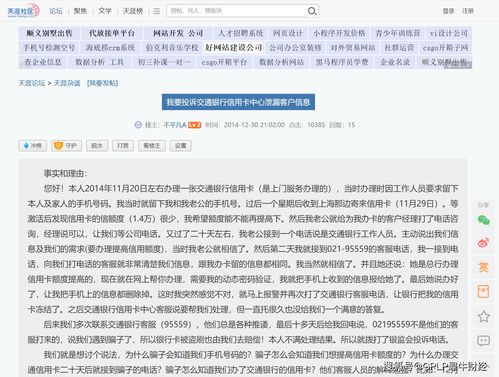Open the 文学 tab in the top navigation

point(105,11)
